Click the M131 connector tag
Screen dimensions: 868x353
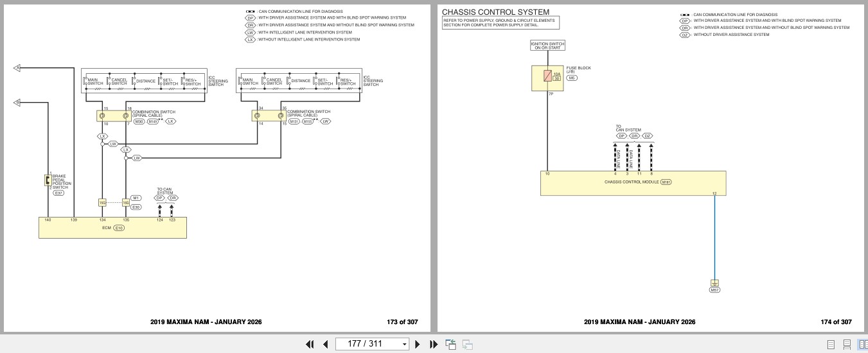(x=294, y=121)
